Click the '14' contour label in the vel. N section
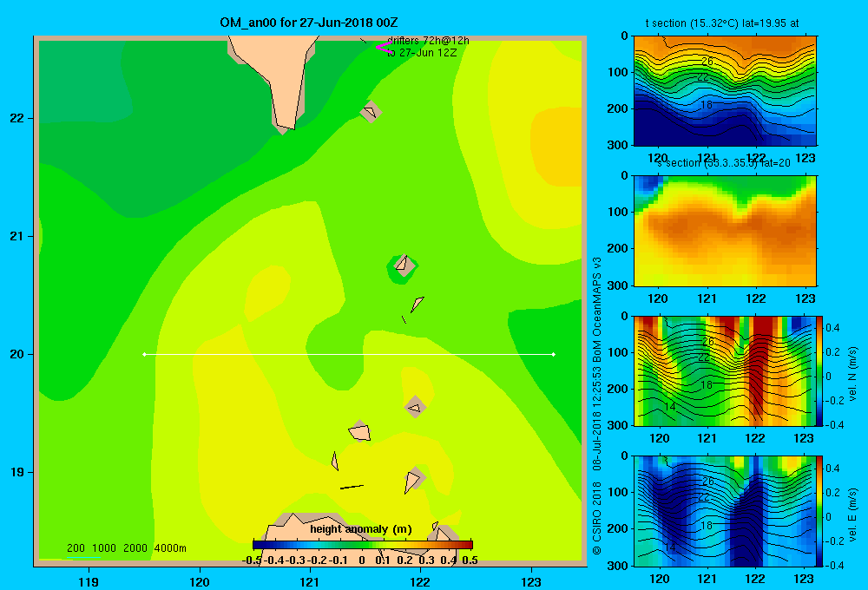The height and width of the screenshot is (590, 868). tap(670, 407)
